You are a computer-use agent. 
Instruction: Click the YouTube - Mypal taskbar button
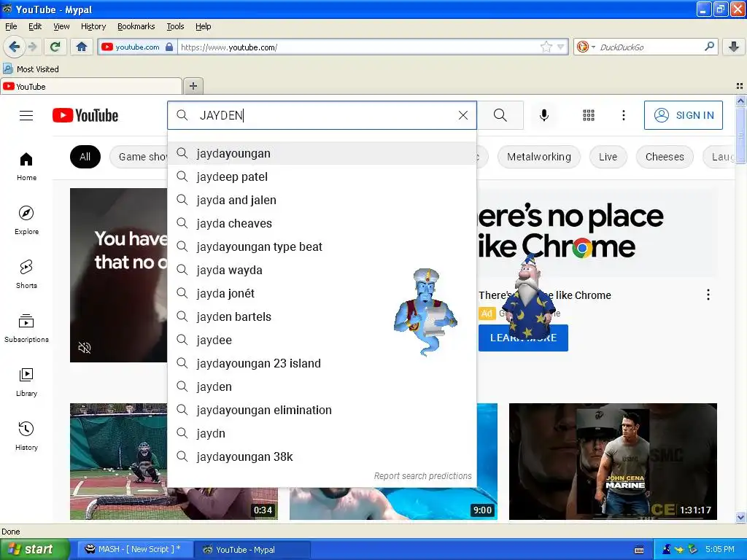tap(252, 550)
